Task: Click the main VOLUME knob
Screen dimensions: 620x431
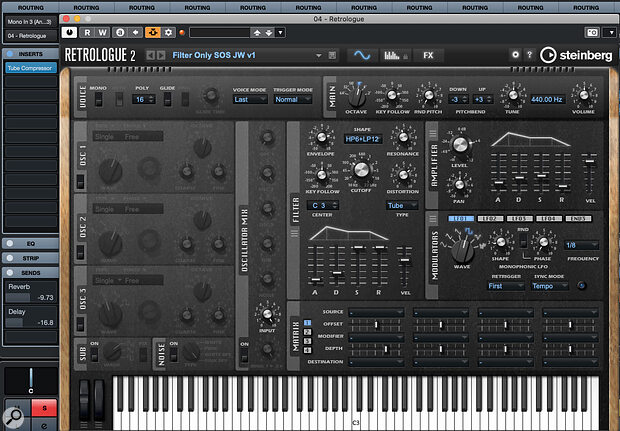Action: pyautogui.click(x=584, y=95)
